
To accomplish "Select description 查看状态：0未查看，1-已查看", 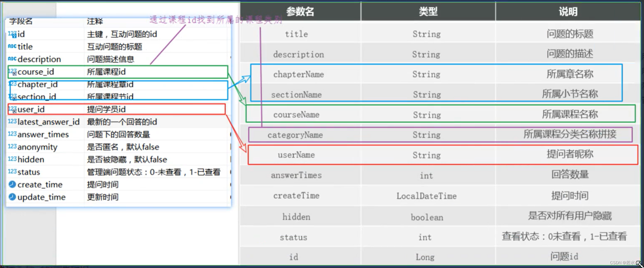I will (x=564, y=236).
